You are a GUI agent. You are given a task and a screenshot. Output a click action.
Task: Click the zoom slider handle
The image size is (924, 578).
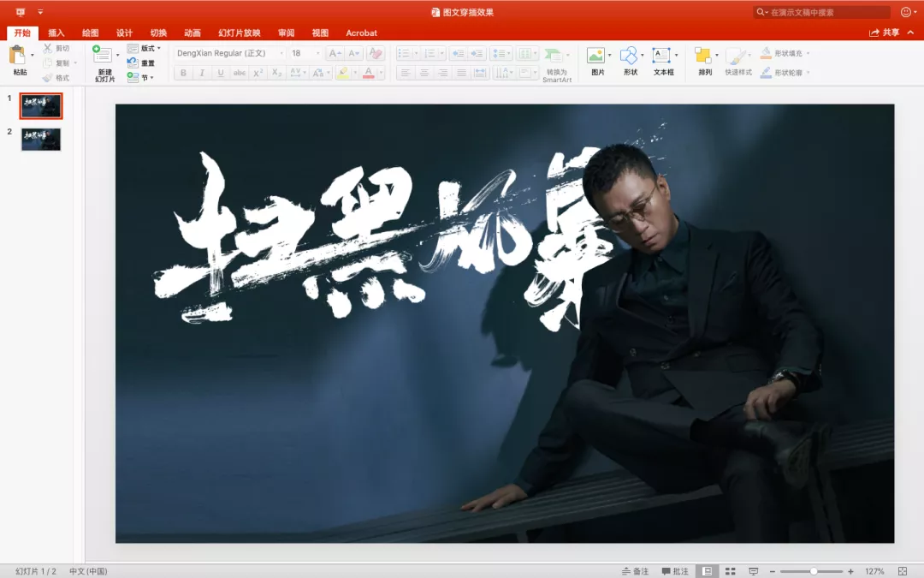pos(814,571)
